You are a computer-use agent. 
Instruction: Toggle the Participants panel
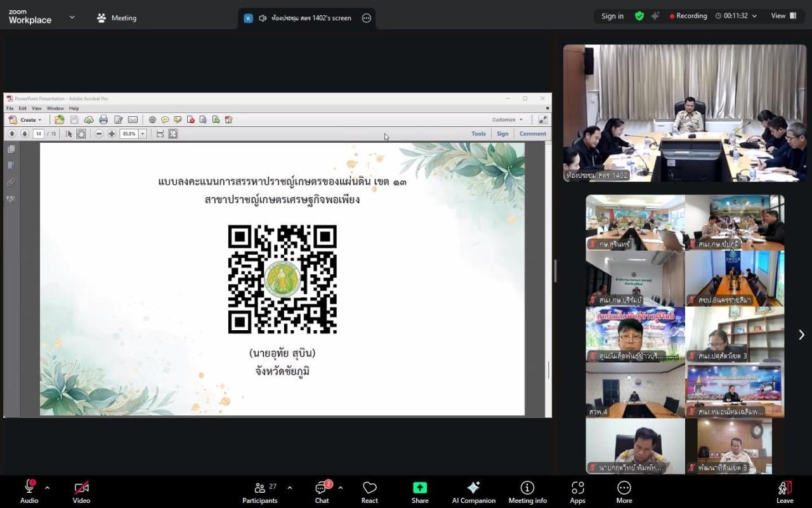click(260, 491)
